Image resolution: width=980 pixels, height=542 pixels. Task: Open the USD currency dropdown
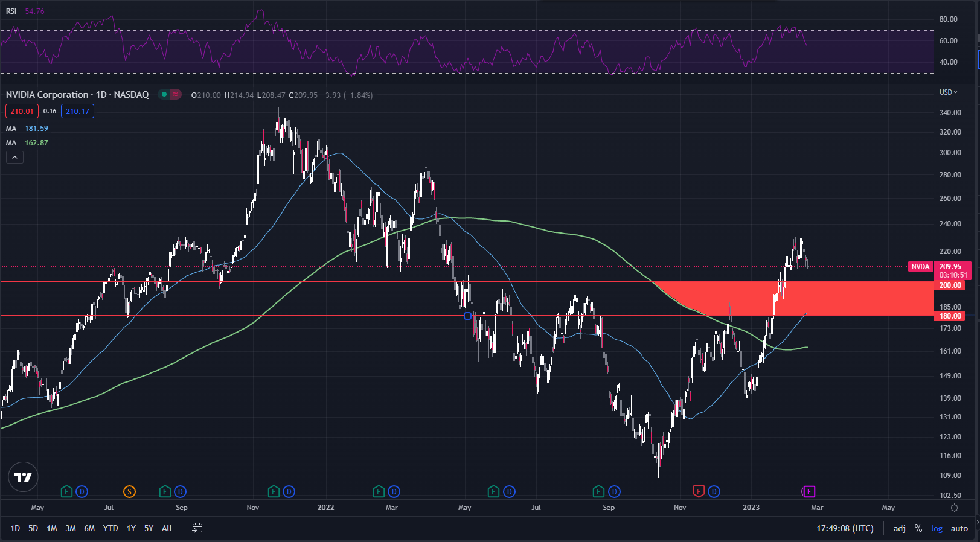pyautogui.click(x=948, y=92)
